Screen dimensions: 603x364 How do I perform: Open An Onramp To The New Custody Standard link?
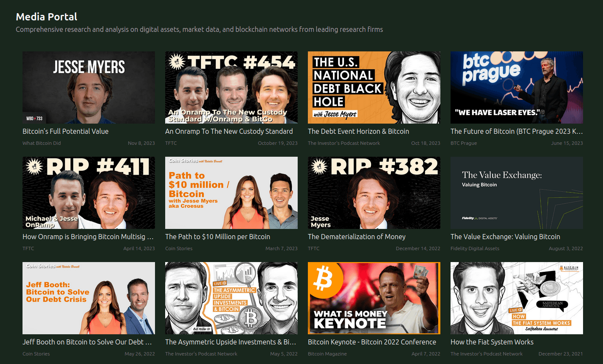[x=229, y=131]
